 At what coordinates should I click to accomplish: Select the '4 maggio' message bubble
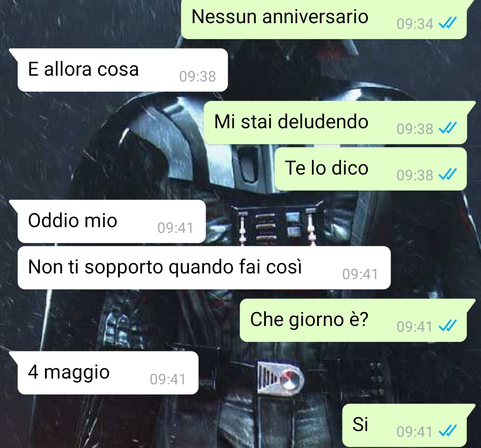[x=108, y=373]
